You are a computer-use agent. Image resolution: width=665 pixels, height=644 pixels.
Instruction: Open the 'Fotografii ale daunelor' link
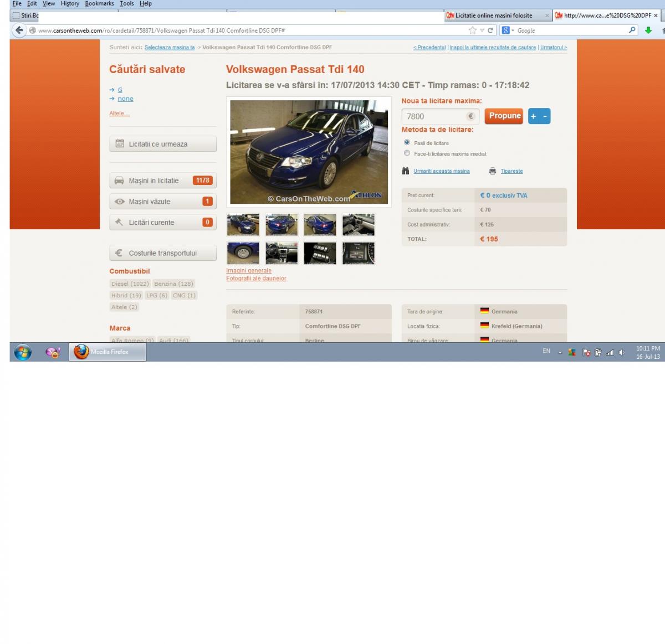click(x=256, y=279)
